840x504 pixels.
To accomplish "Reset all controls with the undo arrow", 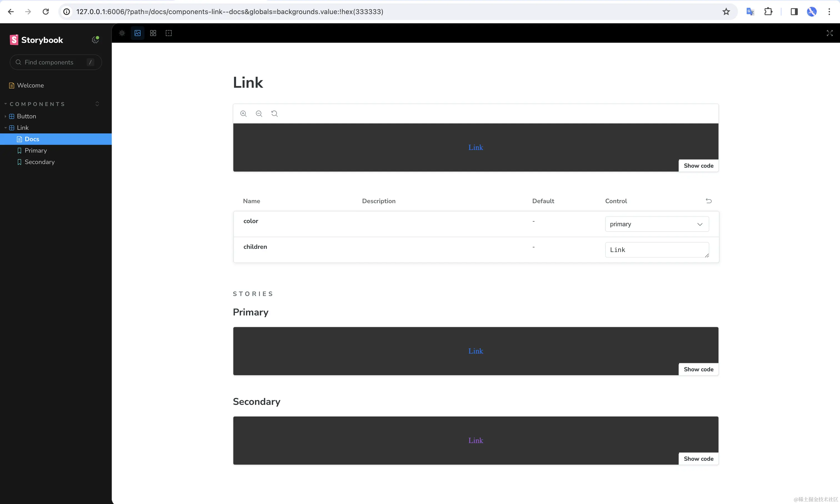I will coord(709,201).
